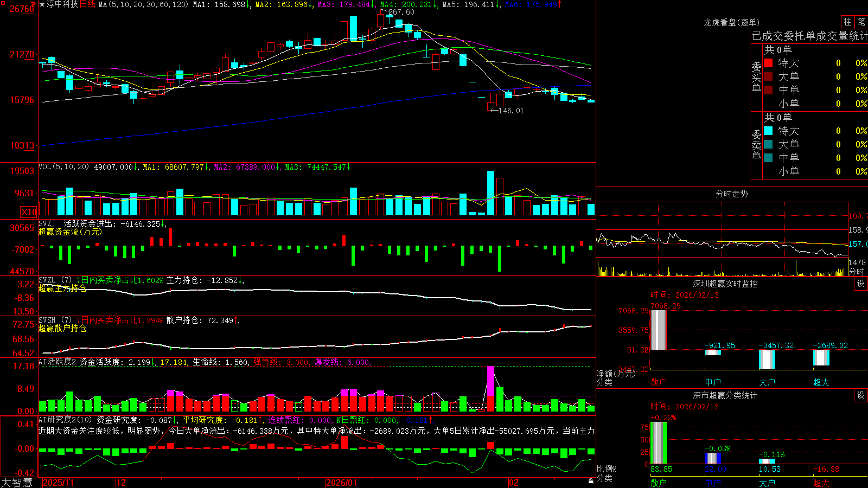Click the dark red 大单 buy-order swatch
Screen dimensions: 868x488
click(768, 76)
